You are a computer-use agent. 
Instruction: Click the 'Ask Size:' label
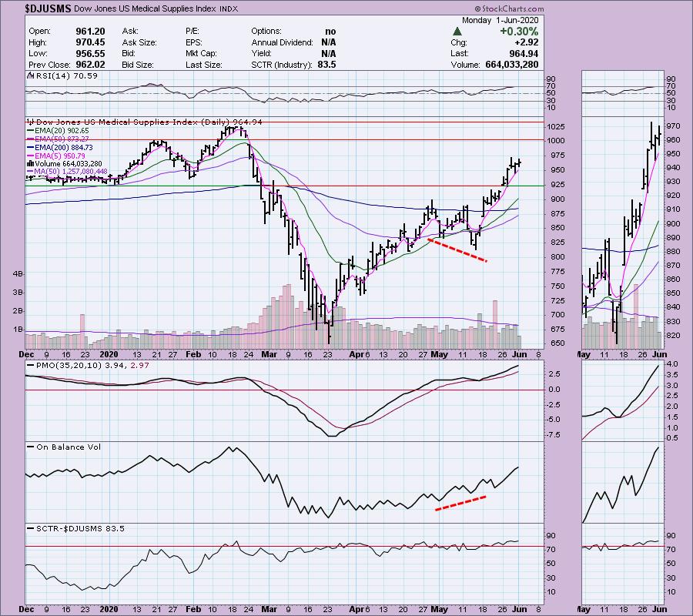point(139,42)
